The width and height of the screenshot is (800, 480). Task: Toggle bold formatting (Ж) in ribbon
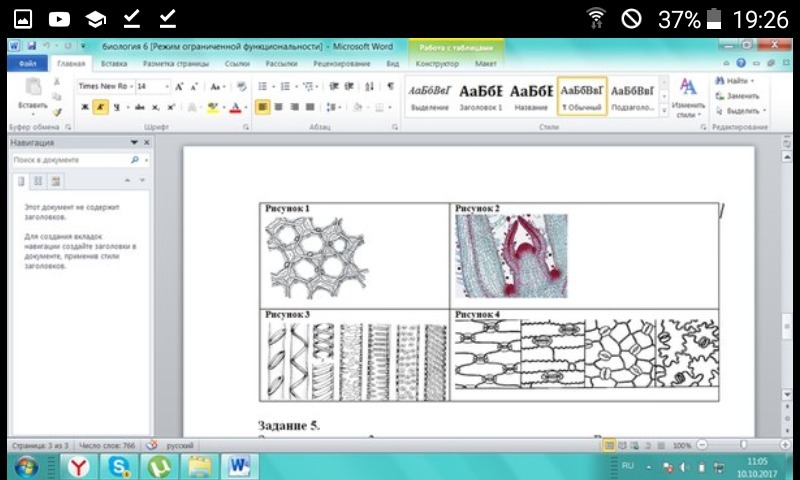(x=85, y=107)
